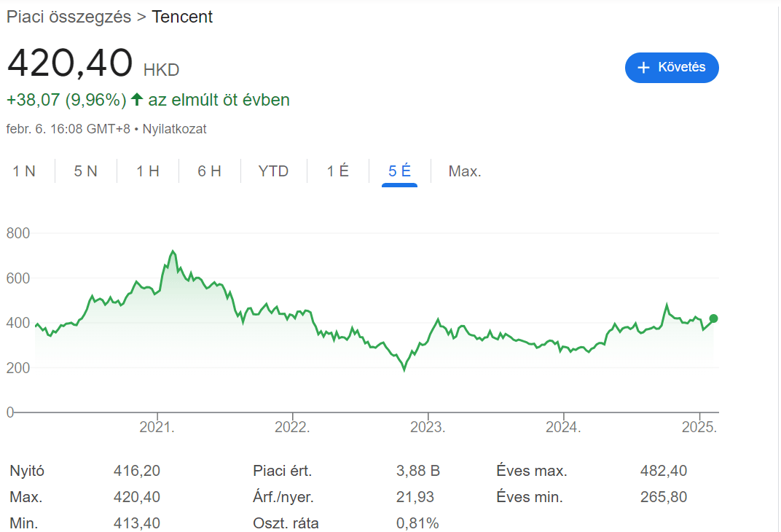
Task: Click the plus icon on the Követés button
Action: (644, 67)
